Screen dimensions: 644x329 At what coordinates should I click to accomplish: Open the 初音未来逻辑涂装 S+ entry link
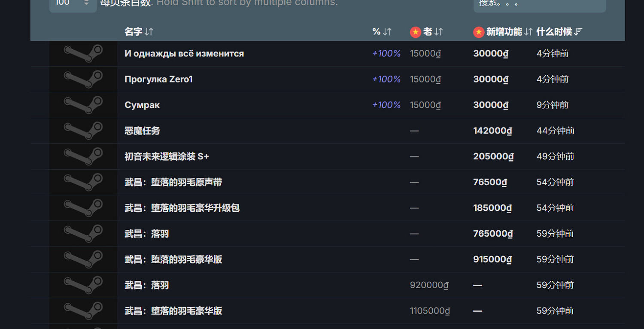[167, 157]
